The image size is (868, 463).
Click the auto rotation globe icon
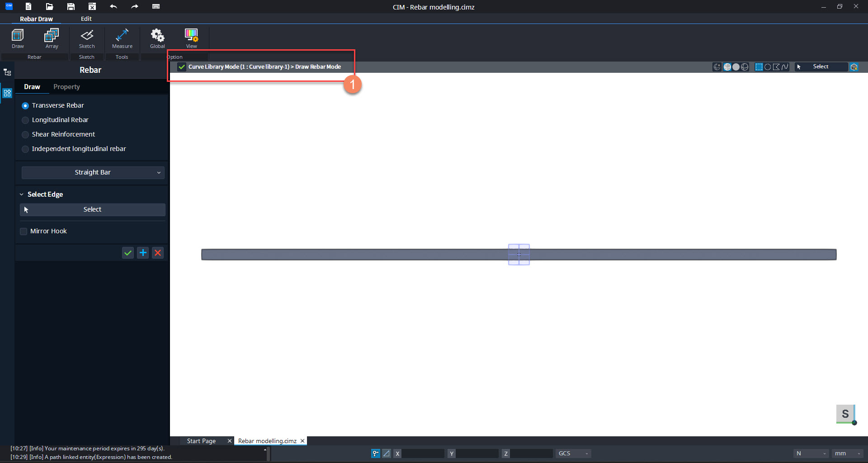point(717,67)
